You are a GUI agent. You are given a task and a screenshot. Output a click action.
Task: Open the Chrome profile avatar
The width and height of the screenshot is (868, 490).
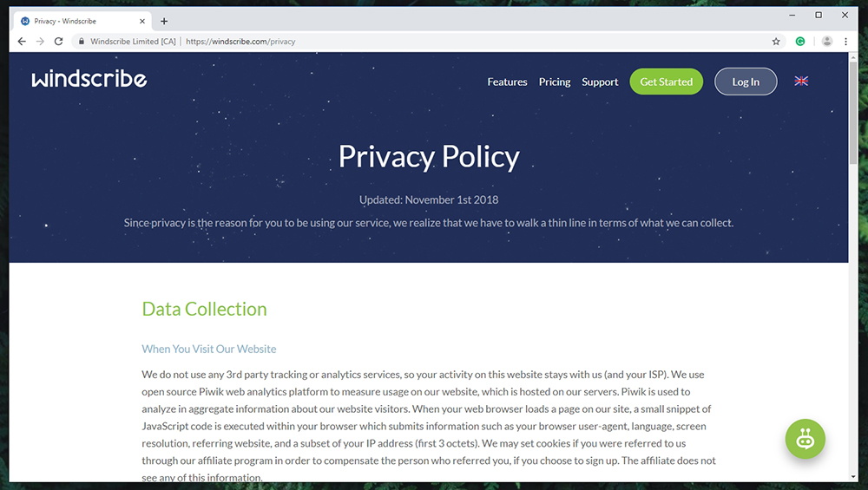pyautogui.click(x=827, y=42)
